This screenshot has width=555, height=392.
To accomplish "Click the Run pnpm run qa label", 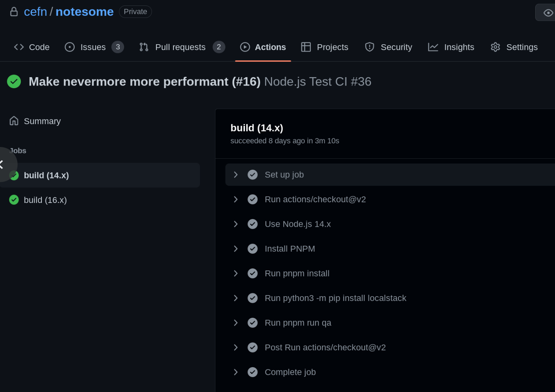I will 298,323.
